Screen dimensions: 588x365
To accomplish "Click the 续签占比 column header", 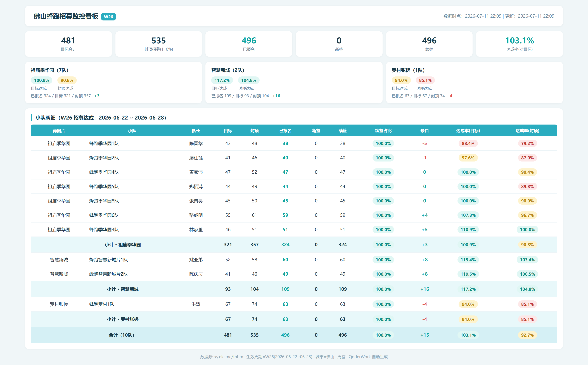I will 383,131.
